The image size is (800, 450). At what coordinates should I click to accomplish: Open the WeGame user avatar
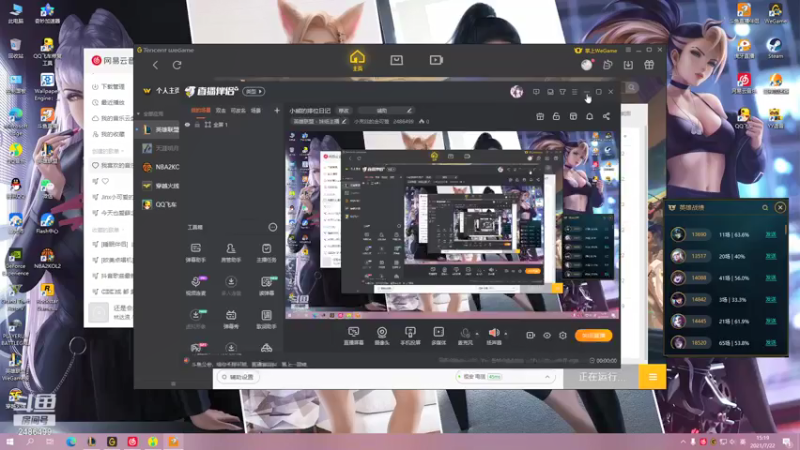coord(587,65)
